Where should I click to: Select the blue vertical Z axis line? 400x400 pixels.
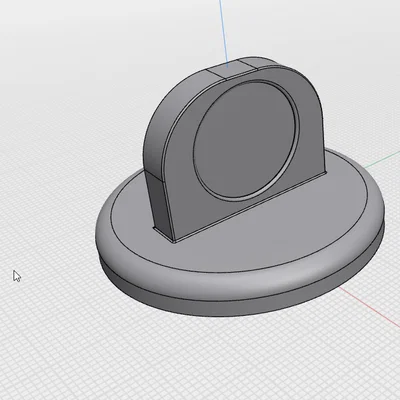point(224,33)
